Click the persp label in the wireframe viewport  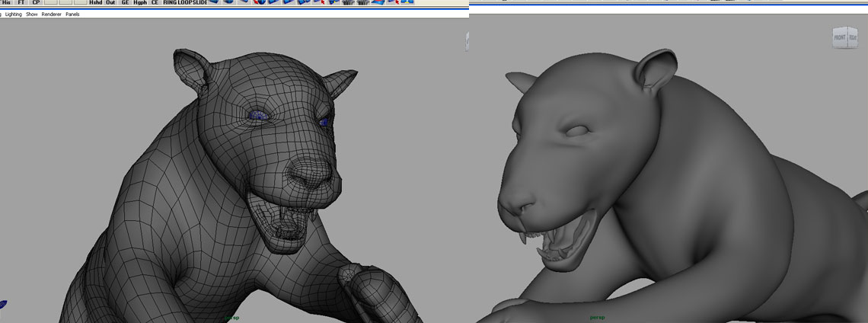[232, 318]
